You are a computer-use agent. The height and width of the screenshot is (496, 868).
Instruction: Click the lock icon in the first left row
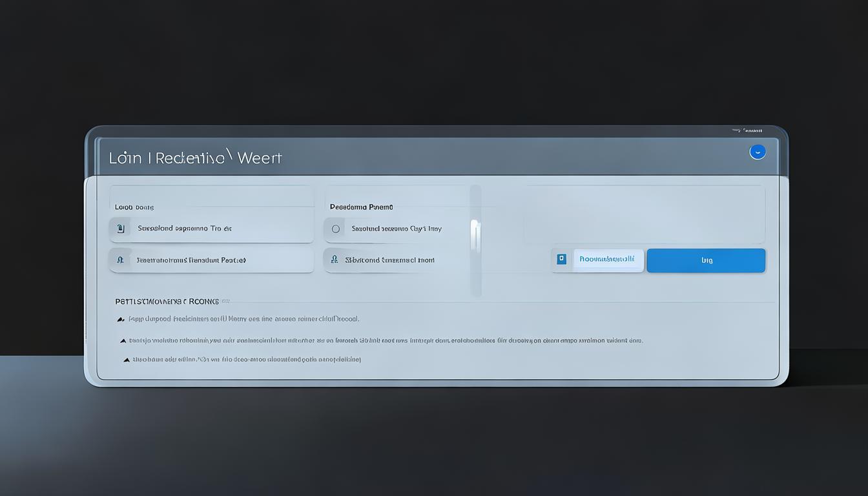[x=120, y=229]
